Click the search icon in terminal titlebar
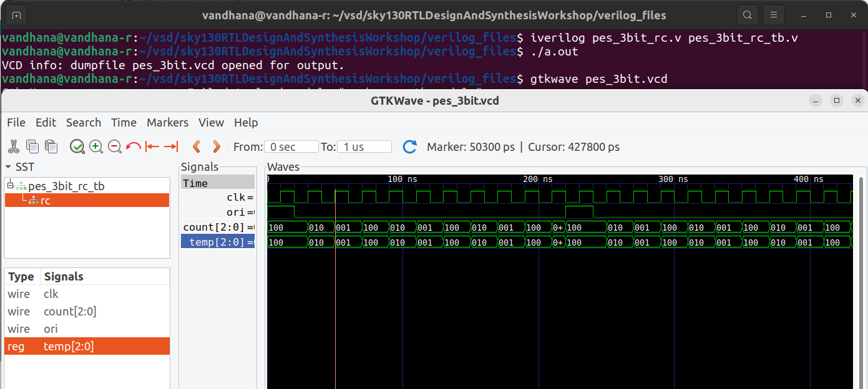 coord(747,14)
